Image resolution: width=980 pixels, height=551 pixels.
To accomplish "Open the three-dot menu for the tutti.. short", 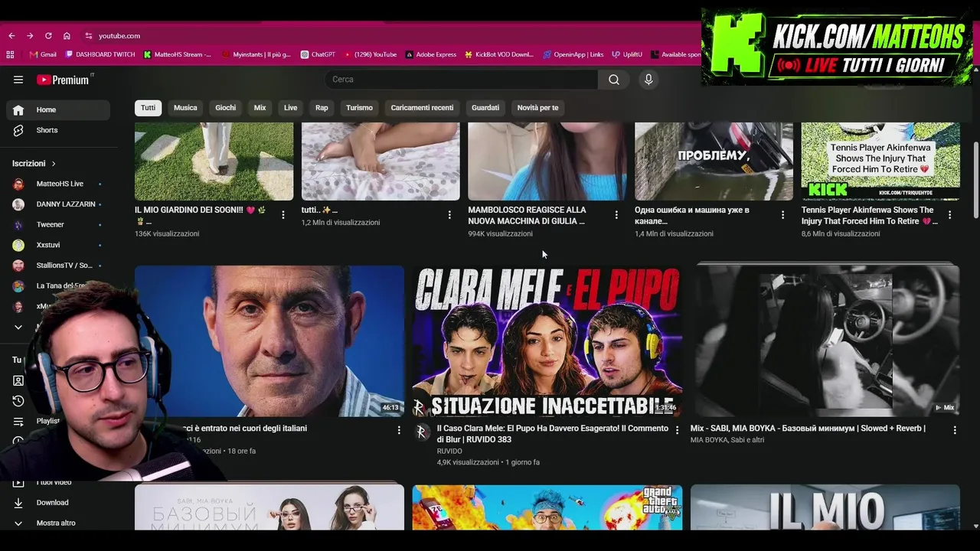I will 449,215.
